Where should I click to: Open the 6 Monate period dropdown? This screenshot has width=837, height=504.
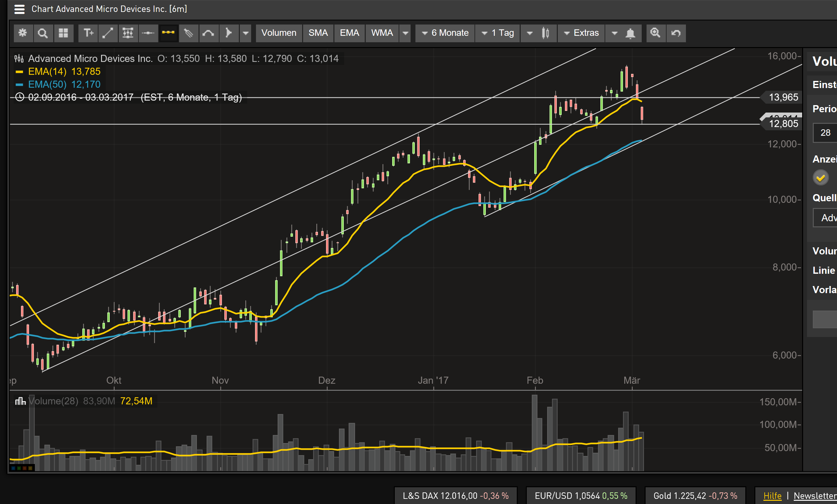click(445, 33)
